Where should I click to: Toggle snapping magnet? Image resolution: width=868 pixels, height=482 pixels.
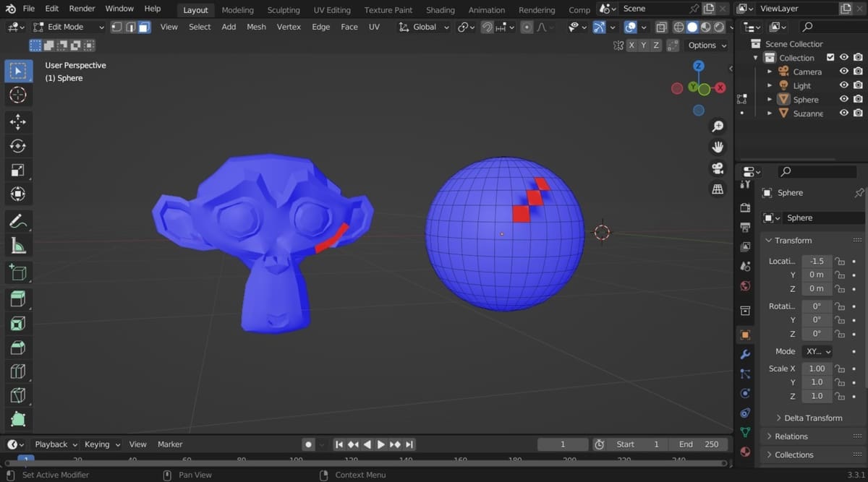(x=488, y=27)
